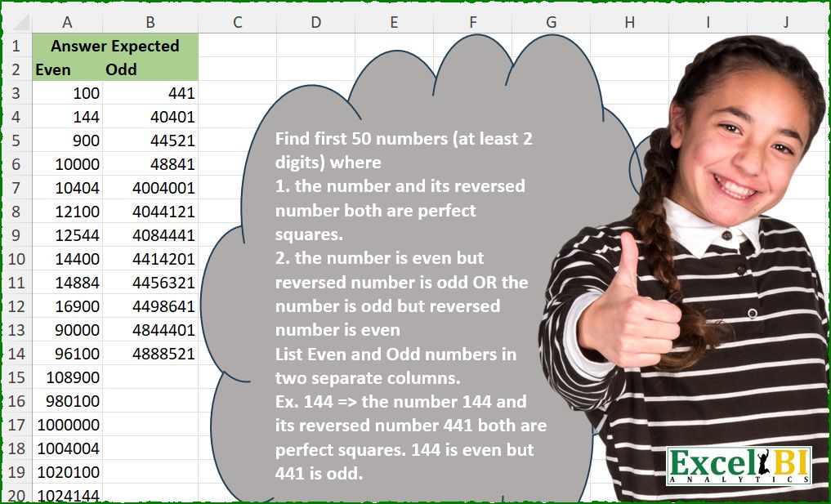Select cell containing 108900

67,377
